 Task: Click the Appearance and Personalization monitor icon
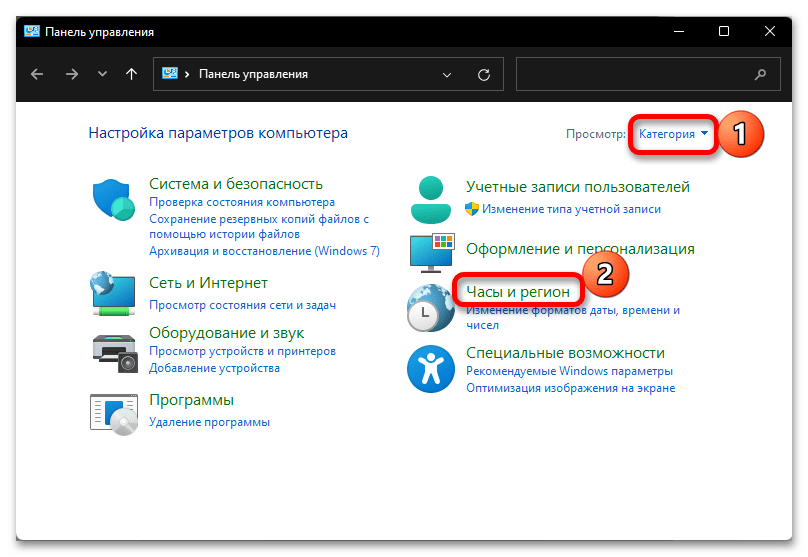[432, 252]
